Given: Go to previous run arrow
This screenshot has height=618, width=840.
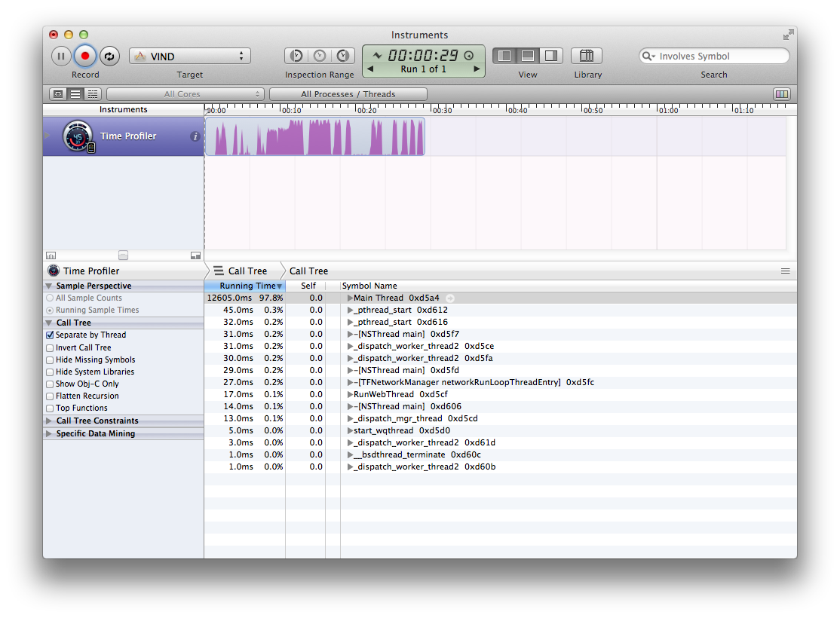Looking at the screenshot, I should click(370, 69).
